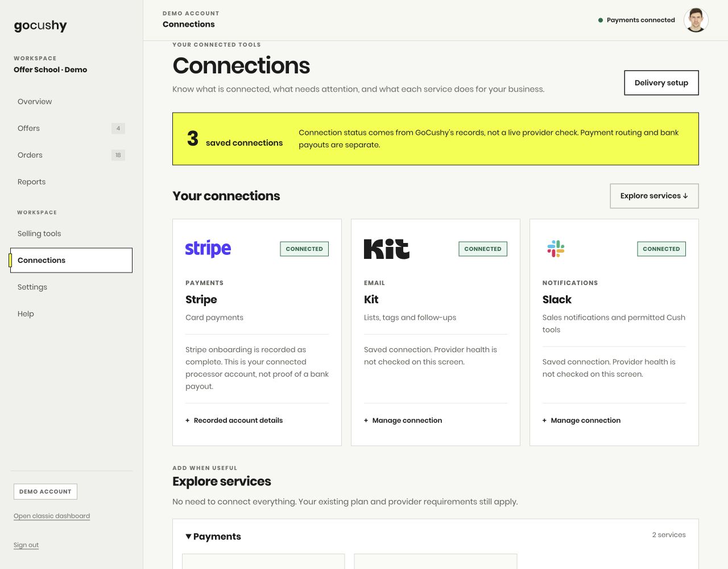Expand Manage connection on Kit card
The image size is (728, 569).
pyautogui.click(x=403, y=420)
